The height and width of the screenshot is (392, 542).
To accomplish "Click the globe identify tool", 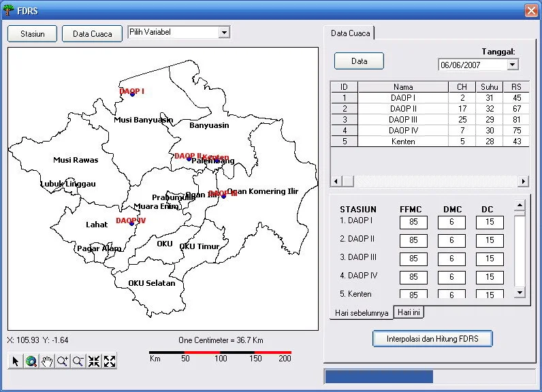I will coord(31,361).
